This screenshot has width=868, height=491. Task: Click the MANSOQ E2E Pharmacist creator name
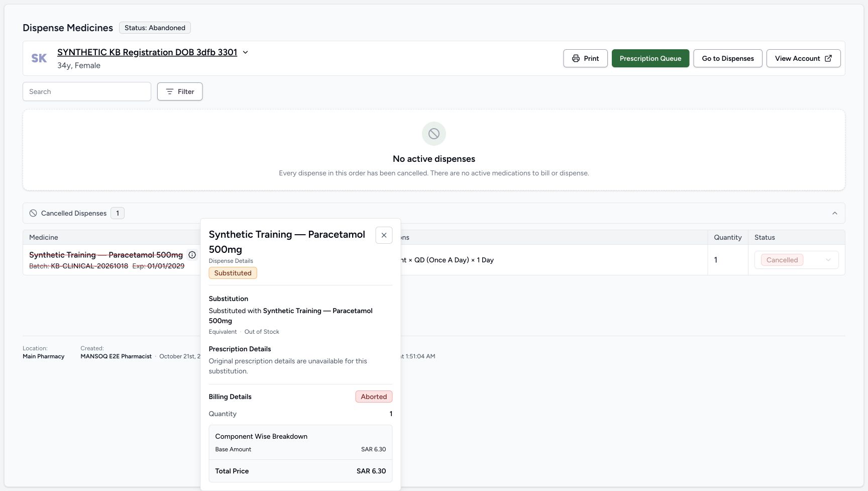tap(116, 356)
